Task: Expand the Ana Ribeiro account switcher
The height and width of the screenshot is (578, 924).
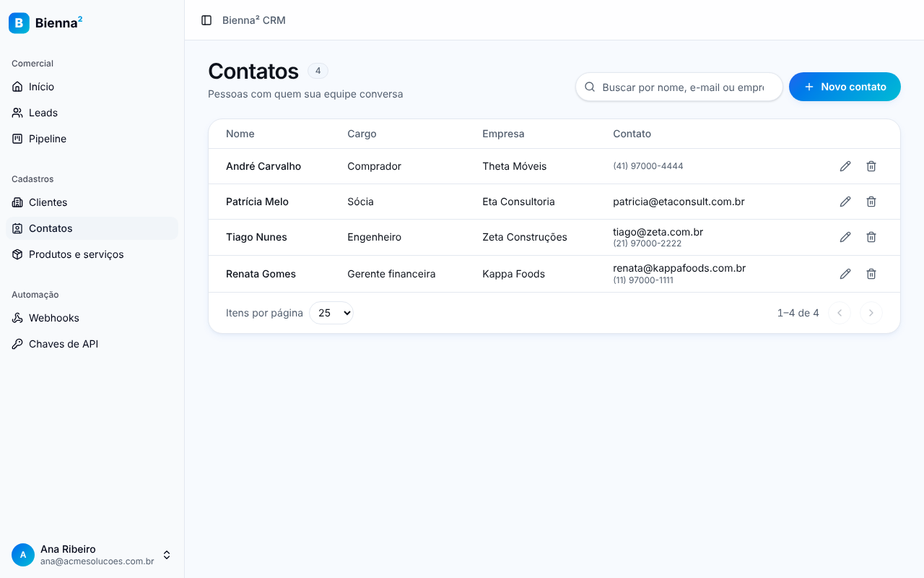Action: tap(92, 555)
